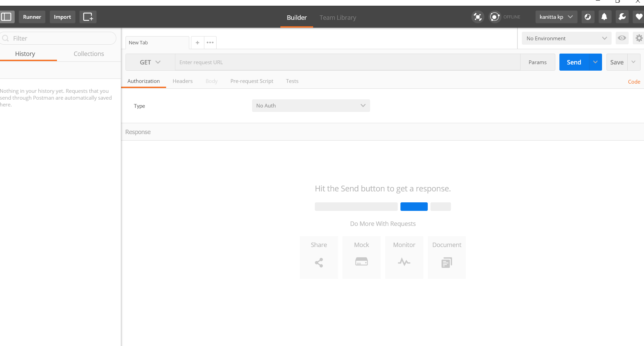Open the kanitta kp account dropdown

coord(556,17)
